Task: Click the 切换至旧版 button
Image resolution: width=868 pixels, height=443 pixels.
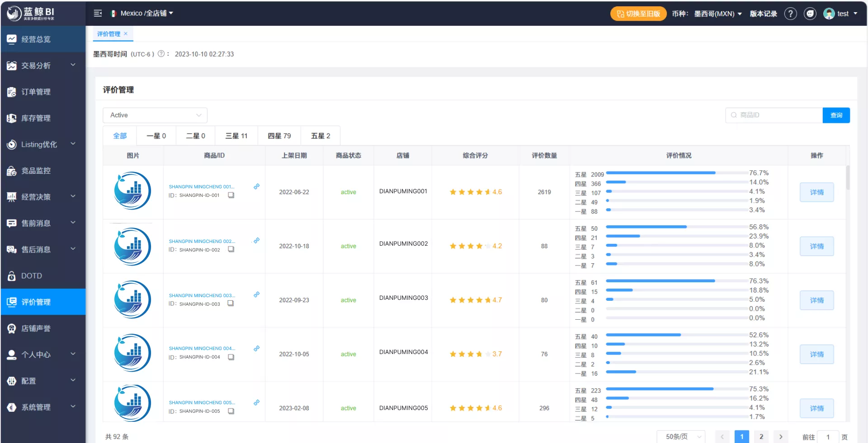Action: pyautogui.click(x=638, y=14)
